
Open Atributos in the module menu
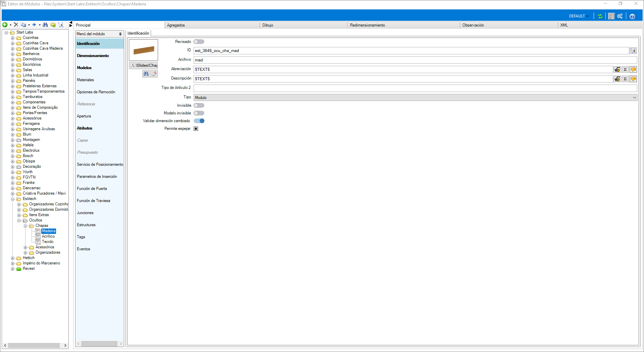tap(100, 128)
